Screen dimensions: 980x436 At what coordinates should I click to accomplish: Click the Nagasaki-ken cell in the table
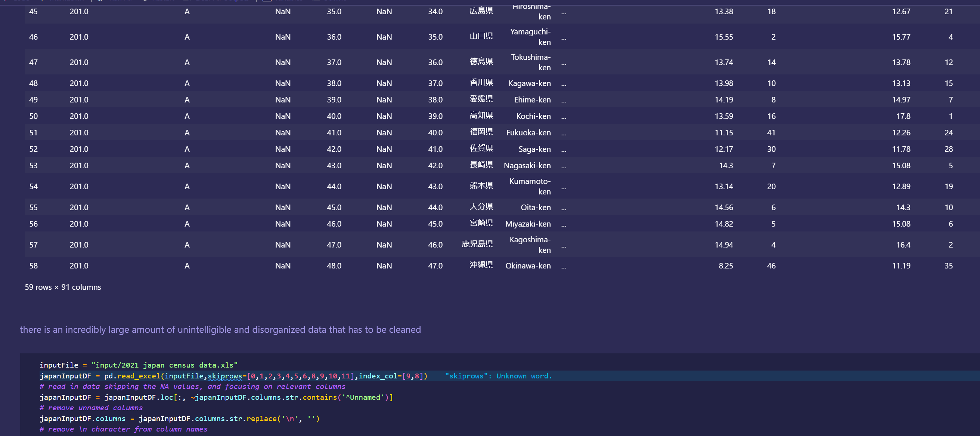click(x=527, y=166)
